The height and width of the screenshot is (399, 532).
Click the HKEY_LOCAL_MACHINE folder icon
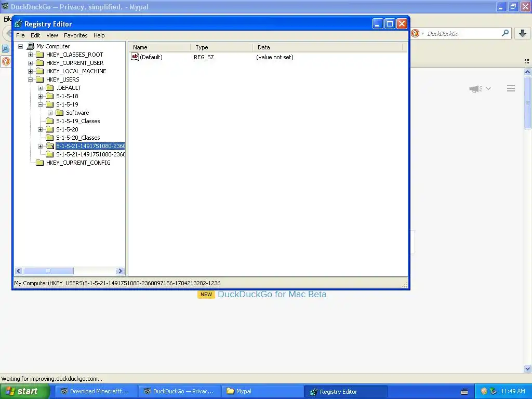tap(39, 71)
